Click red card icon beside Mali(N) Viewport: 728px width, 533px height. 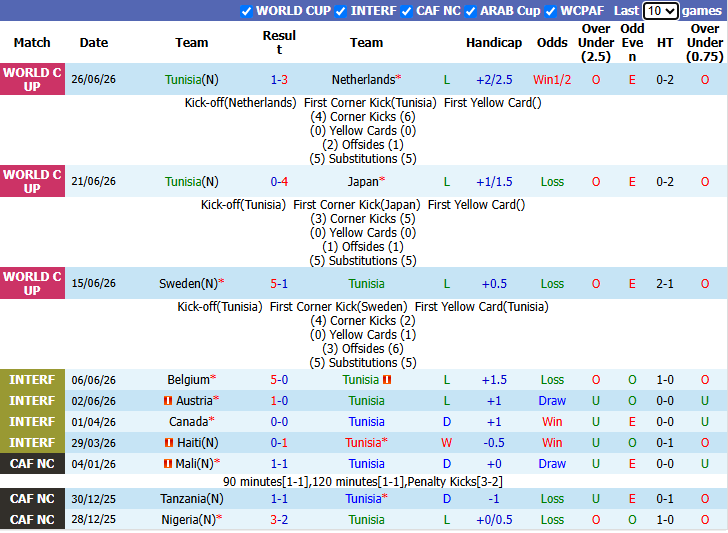click(x=168, y=464)
